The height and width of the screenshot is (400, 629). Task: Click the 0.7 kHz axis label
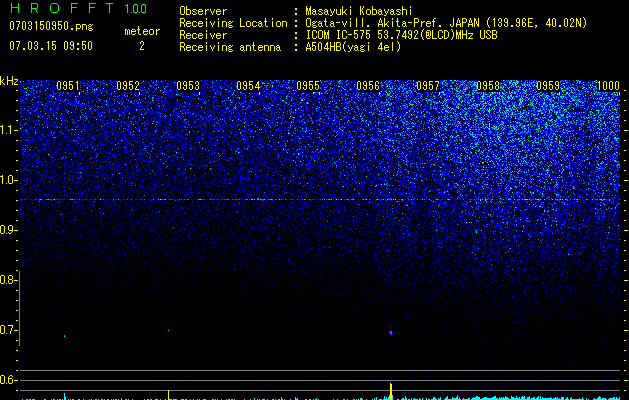point(8,330)
